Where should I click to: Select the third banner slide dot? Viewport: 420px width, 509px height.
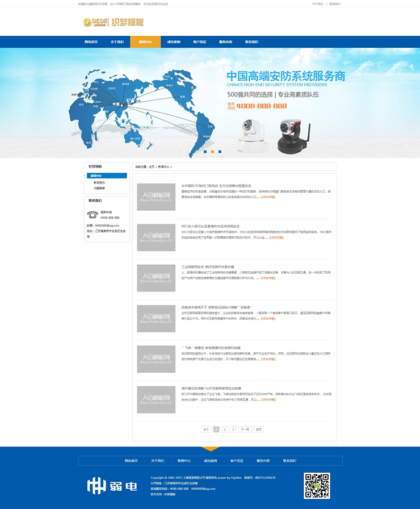pyautogui.click(x=220, y=152)
